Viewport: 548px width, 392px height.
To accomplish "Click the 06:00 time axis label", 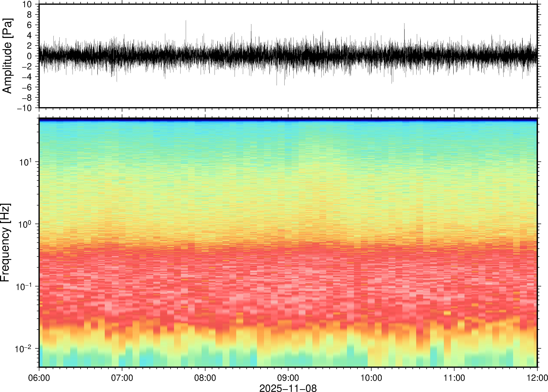I will pos(39,378).
